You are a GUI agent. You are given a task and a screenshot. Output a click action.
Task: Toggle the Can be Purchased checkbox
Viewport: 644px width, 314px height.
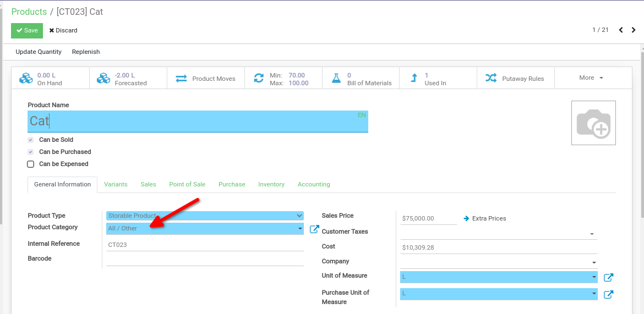pyautogui.click(x=31, y=152)
